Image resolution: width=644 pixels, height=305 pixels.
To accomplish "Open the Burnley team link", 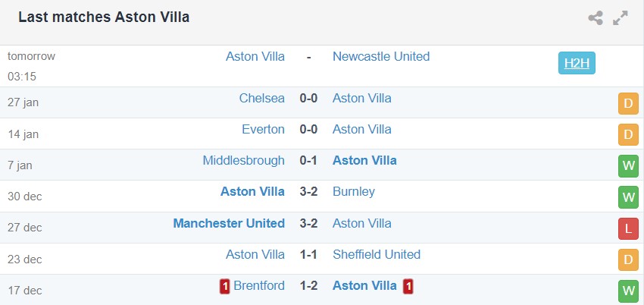I will [354, 191].
